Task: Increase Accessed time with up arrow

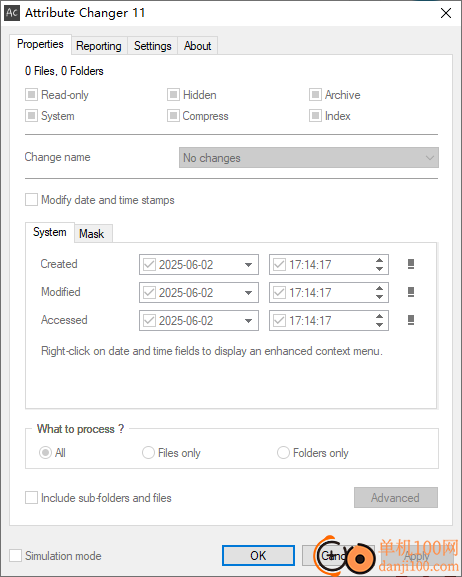Action: tap(380, 316)
